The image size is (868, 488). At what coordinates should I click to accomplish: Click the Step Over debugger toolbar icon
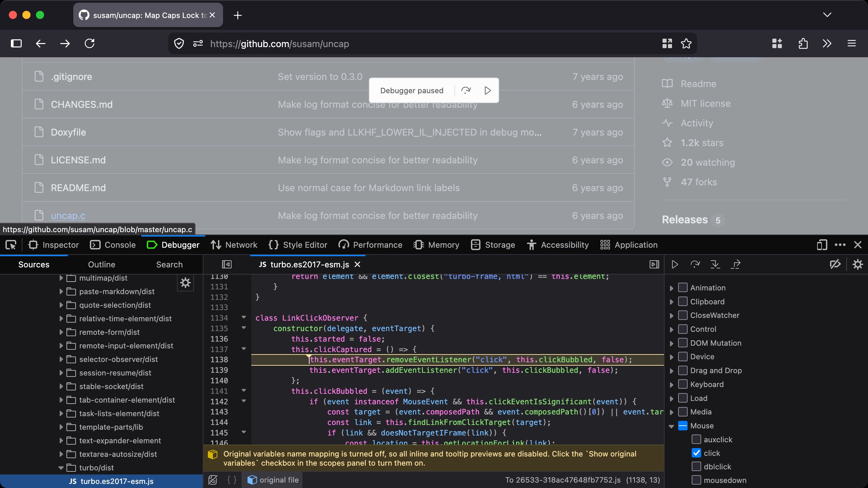(695, 264)
